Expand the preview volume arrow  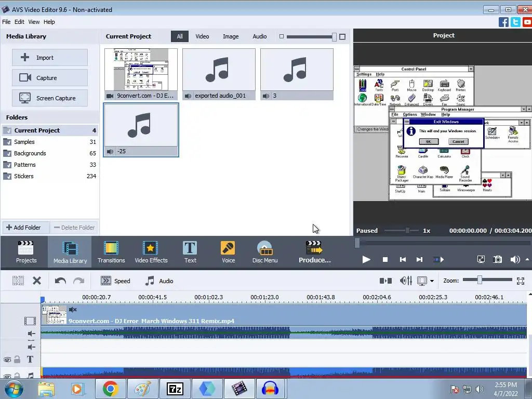tap(527, 260)
